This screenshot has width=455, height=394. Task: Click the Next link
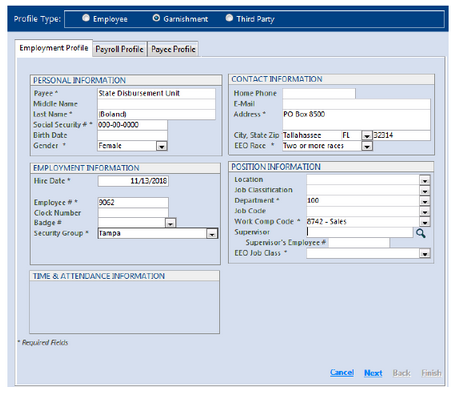pyautogui.click(x=373, y=373)
